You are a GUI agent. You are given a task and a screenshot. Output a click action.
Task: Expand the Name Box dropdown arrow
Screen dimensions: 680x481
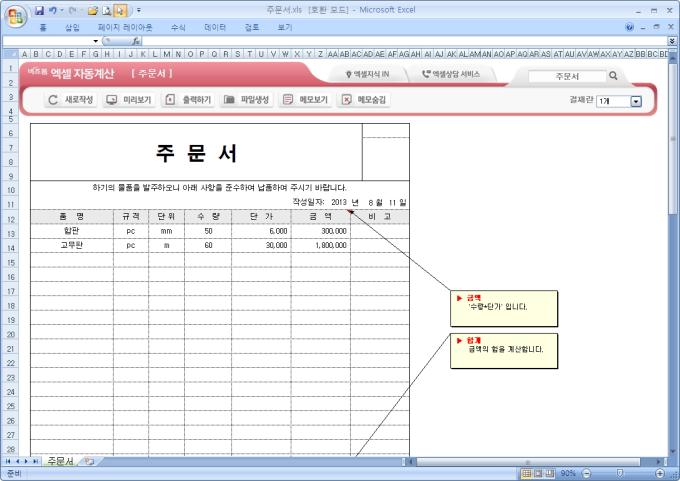[x=95, y=41]
